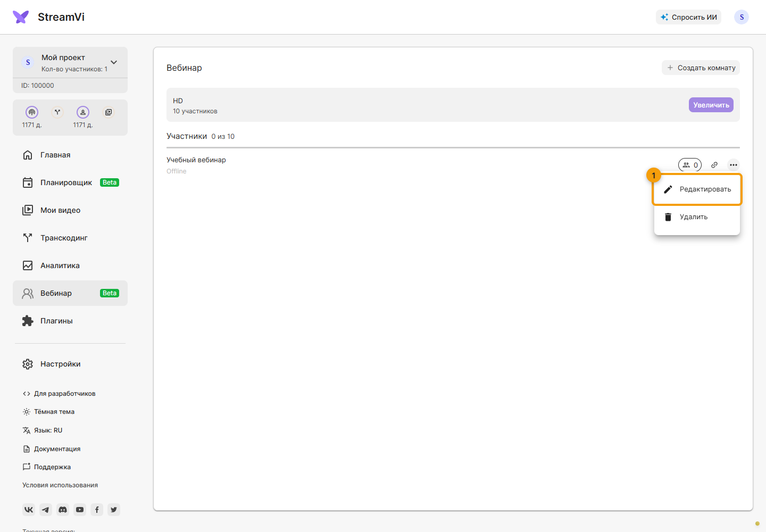This screenshot has width=766, height=532.
Task: Open the VK social icon
Action: point(29,510)
